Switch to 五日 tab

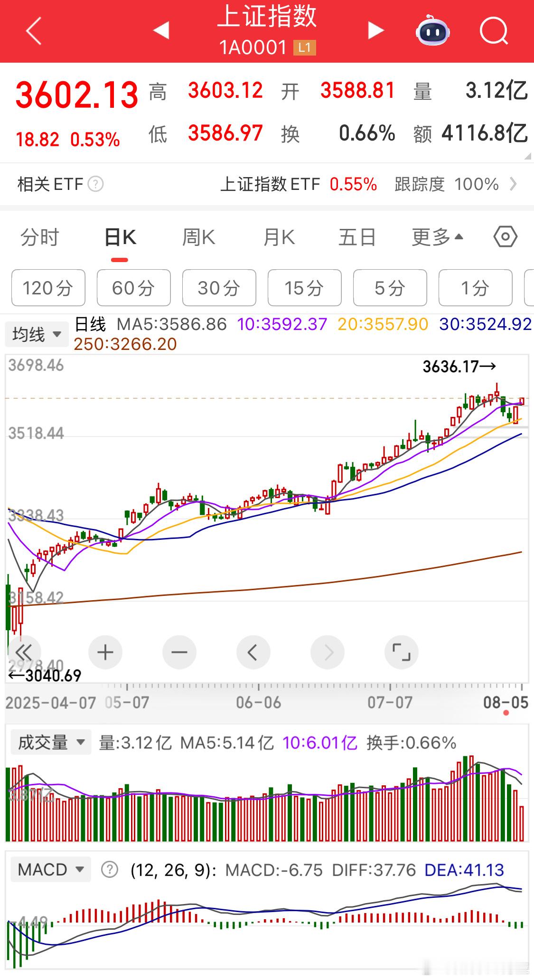point(357,237)
